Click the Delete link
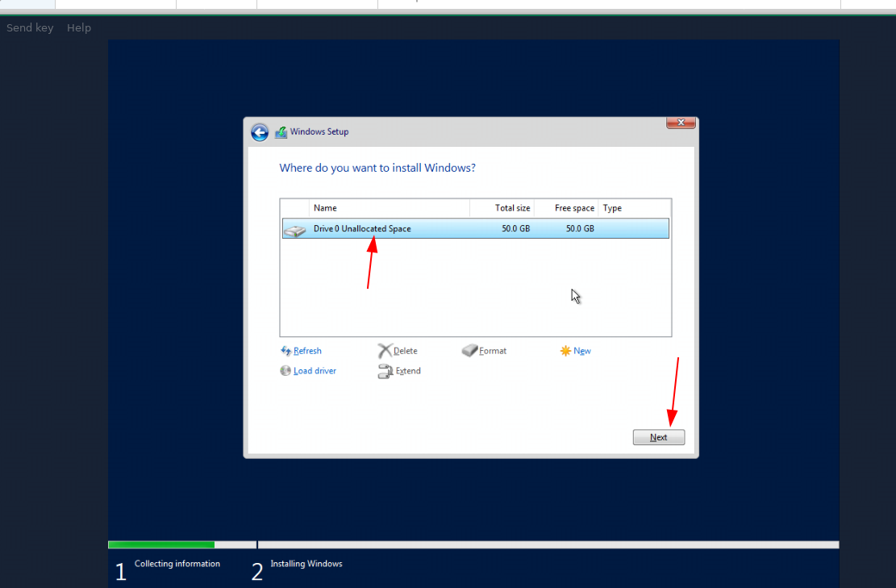 point(405,351)
